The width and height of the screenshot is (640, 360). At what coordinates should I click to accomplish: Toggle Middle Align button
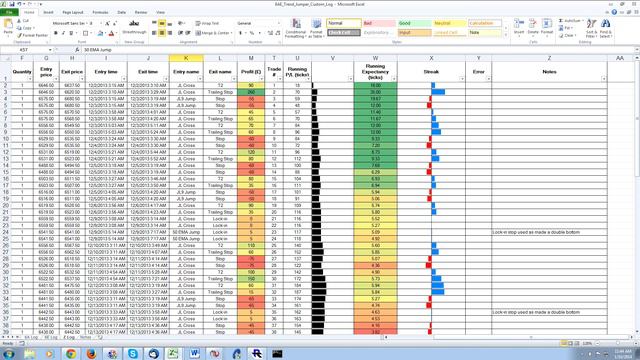pyautogui.click(x=162, y=23)
